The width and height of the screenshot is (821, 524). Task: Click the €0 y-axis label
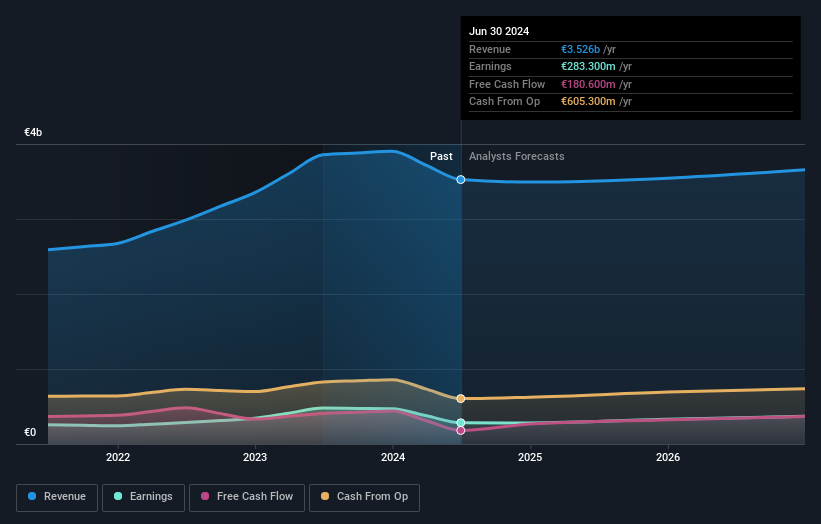click(x=30, y=432)
